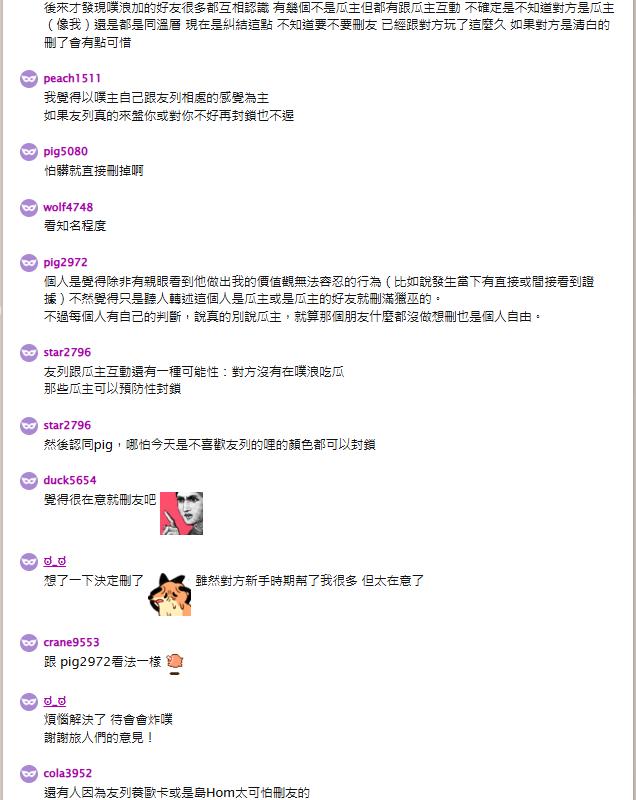Open pig5080 username link
This screenshot has height=800, width=636.
pyautogui.click(x=65, y=152)
